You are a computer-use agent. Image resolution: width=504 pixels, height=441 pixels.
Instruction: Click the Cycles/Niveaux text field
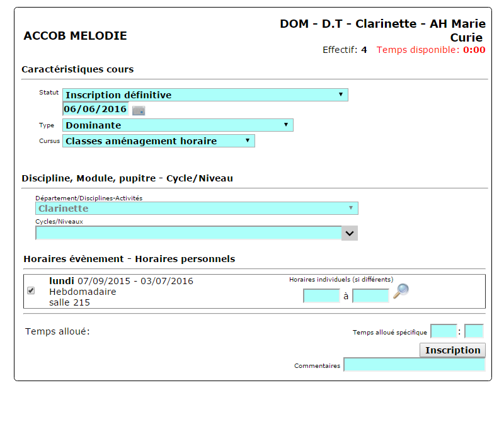click(188, 233)
